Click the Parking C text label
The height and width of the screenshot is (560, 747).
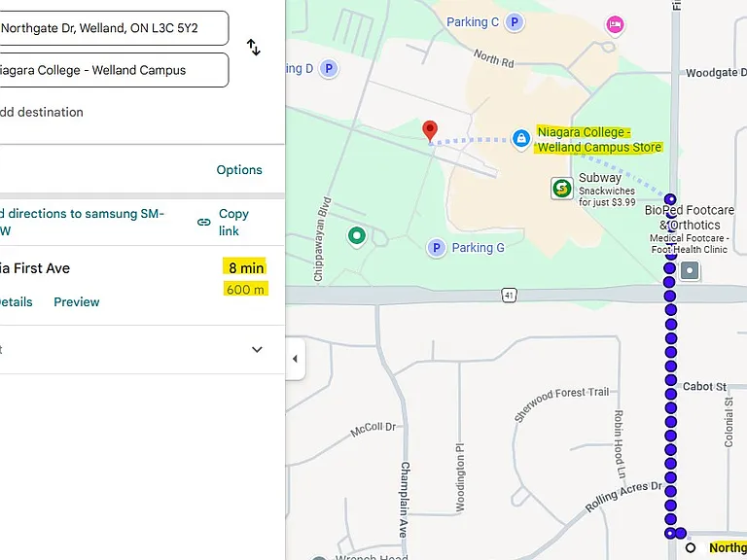coord(473,22)
